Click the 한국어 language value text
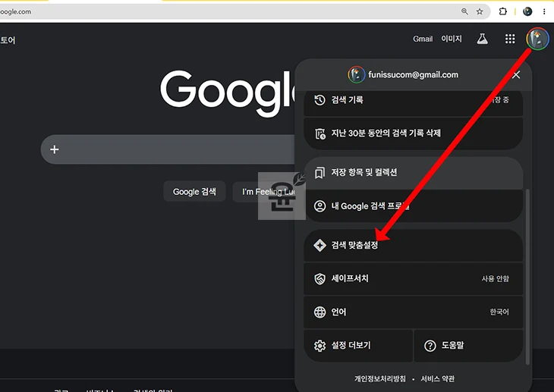Image resolution: width=554 pixels, height=392 pixels. (499, 312)
